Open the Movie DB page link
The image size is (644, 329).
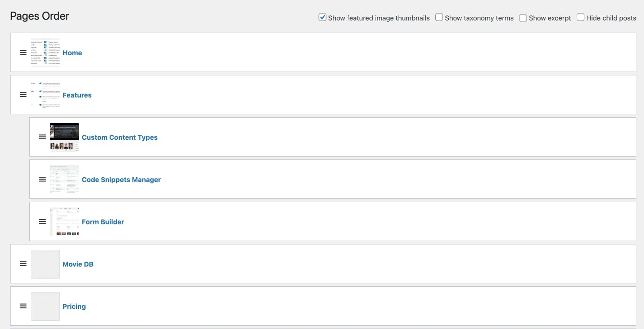(78, 264)
